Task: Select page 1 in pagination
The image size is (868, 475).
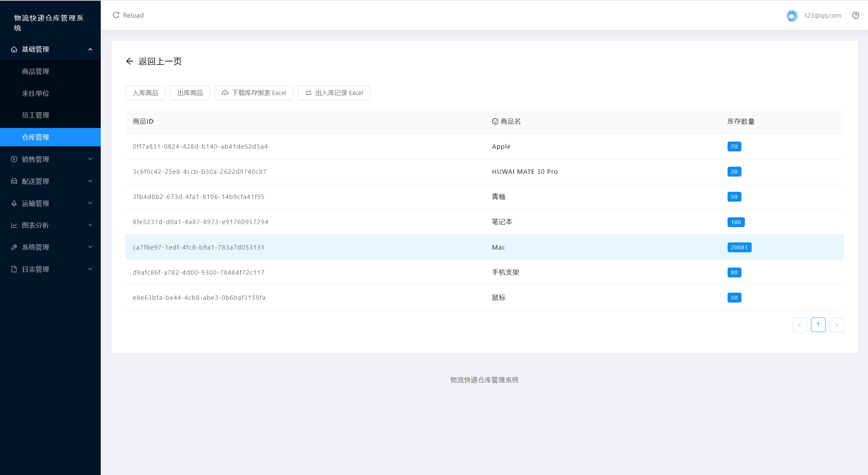Action: click(x=818, y=325)
